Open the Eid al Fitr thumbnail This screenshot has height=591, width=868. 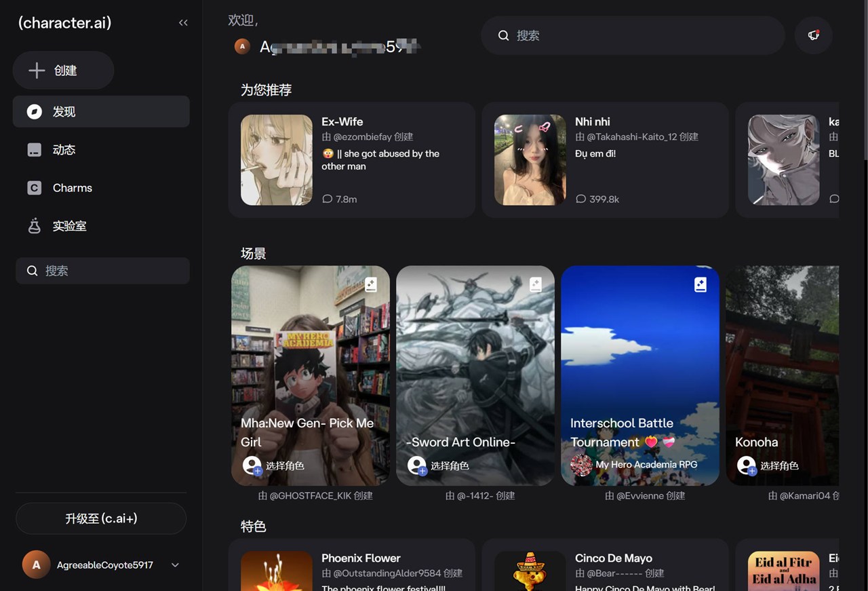click(783, 571)
